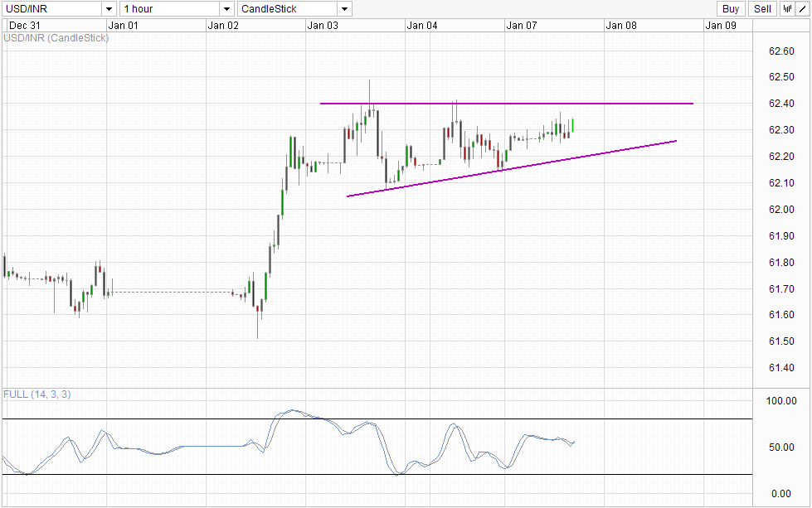The width and height of the screenshot is (812, 508).
Task: Click the 1 hour timeframe field text
Action: [139, 9]
